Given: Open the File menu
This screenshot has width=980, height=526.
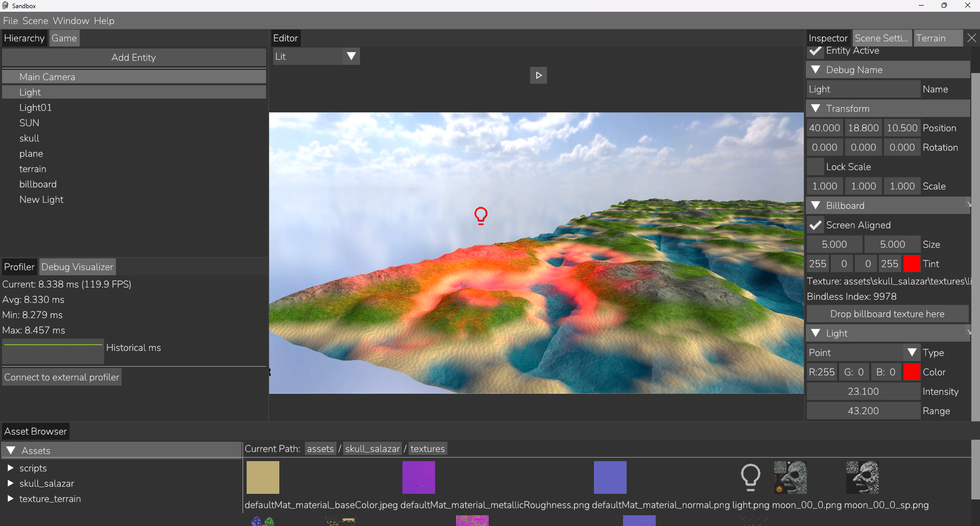Looking at the screenshot, I should [x=10, y=21].
